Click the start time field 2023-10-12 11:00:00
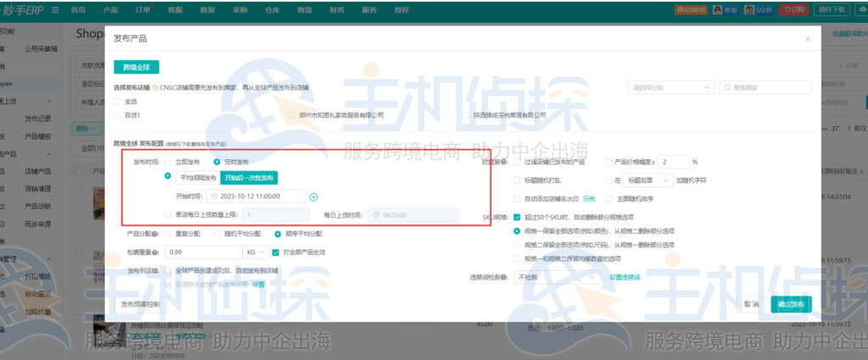The width and height of the screenshot is (868, 360). point(256,197)
